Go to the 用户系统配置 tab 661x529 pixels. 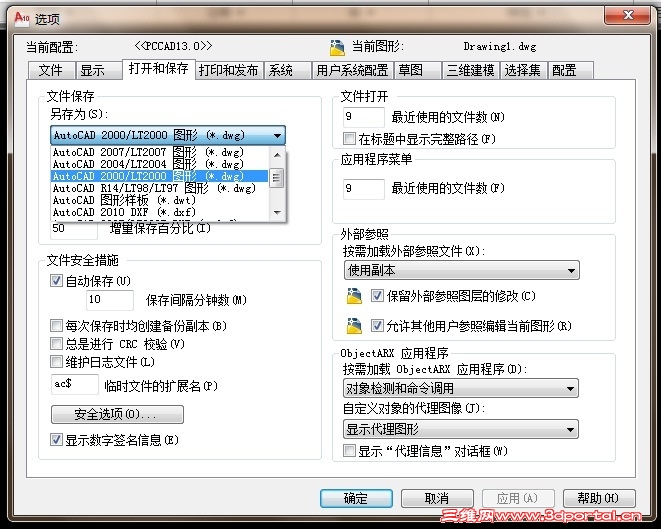352,70
